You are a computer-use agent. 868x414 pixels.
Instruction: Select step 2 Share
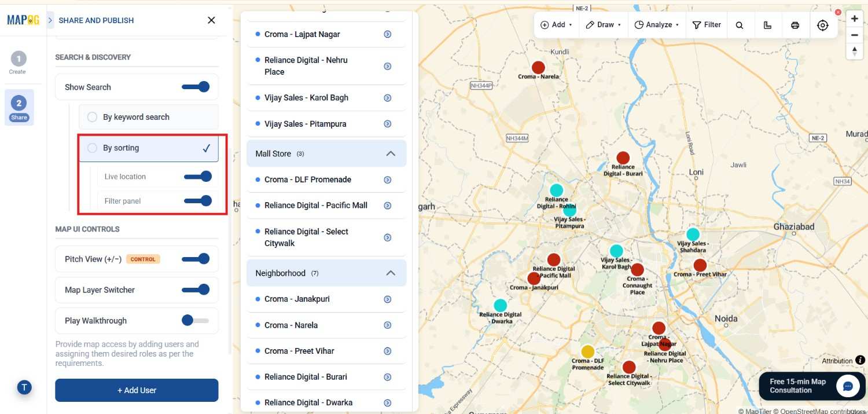click(x=19, y=108)
